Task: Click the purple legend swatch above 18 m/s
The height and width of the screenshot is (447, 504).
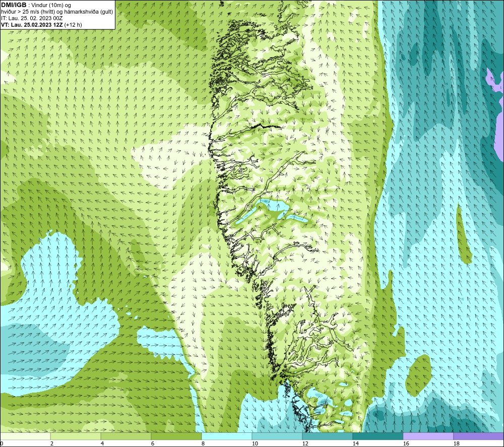Action: click(x=478, y=436)
